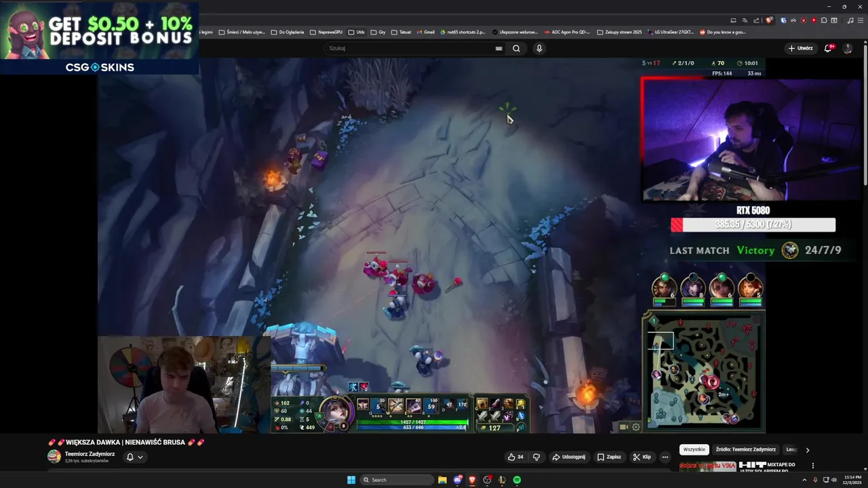
Task: Expand the subscription notification bell dropdown
Action: coord(134,457)
